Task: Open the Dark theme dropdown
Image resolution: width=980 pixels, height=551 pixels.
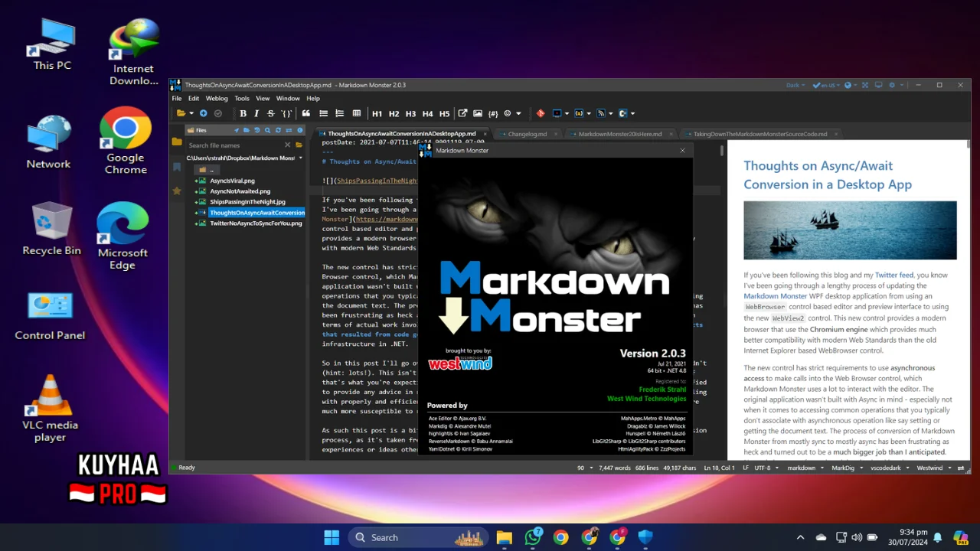Action: (796, 85)
